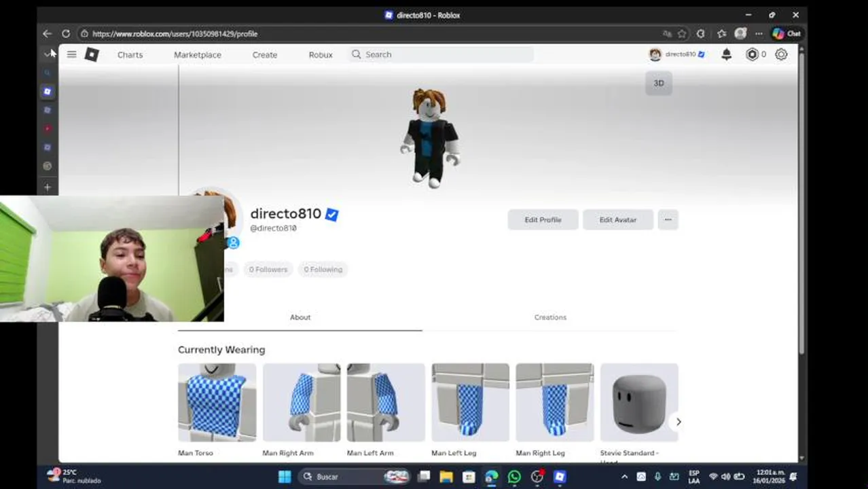The height and width of the screenshot is (489, 868).
Task: Click the directo810 username in the top bar
Action: click(x=680, y=54)
